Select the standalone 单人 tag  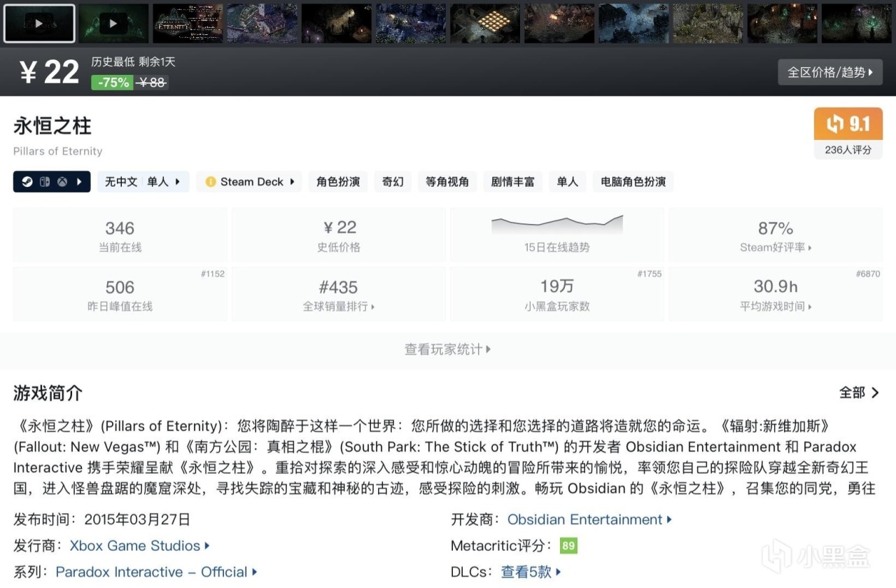[x=567, y=182]
